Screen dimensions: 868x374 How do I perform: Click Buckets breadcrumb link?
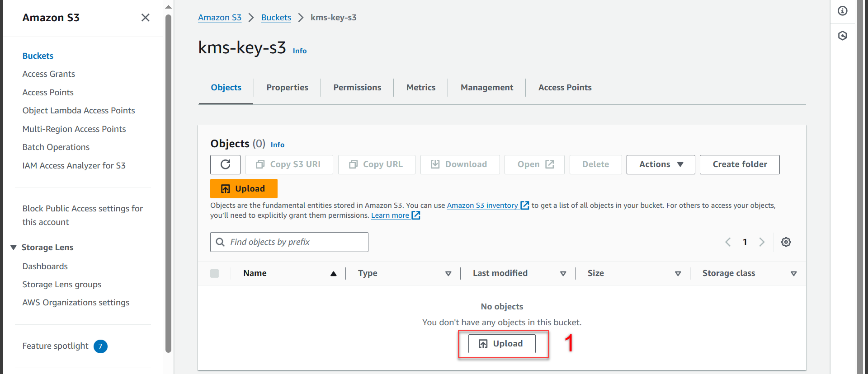276,18
